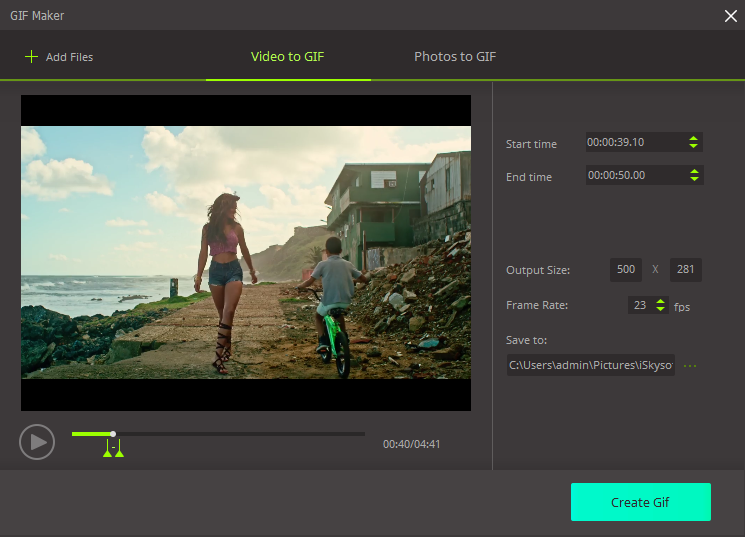This screenshot has width=745, height=537.
Task: Switch to Photos to GIF tab
Action: (x=455, y=56)
